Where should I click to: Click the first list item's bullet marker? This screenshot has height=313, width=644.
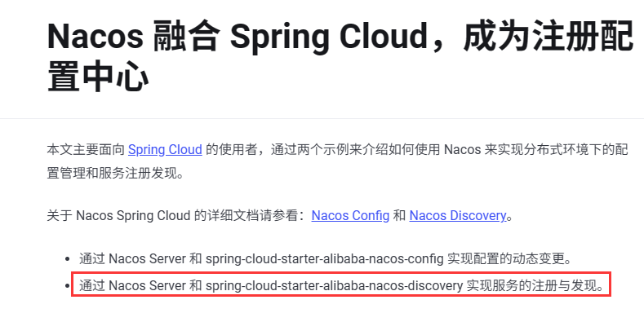tap(68, 260)
